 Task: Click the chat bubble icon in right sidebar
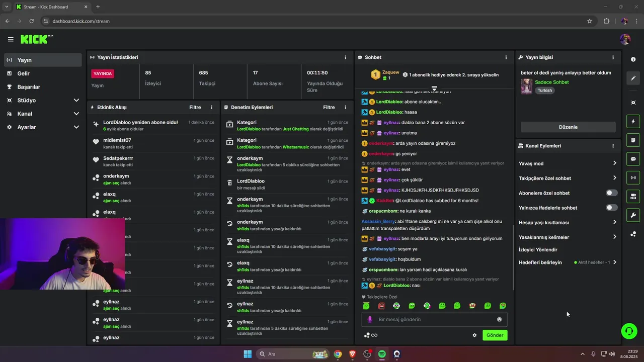coord(633,159)
